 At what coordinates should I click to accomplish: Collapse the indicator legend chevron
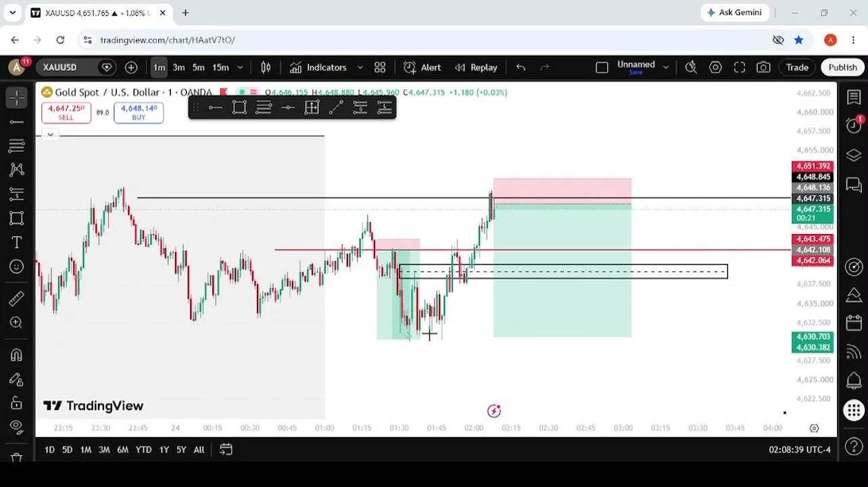point(50,134)
